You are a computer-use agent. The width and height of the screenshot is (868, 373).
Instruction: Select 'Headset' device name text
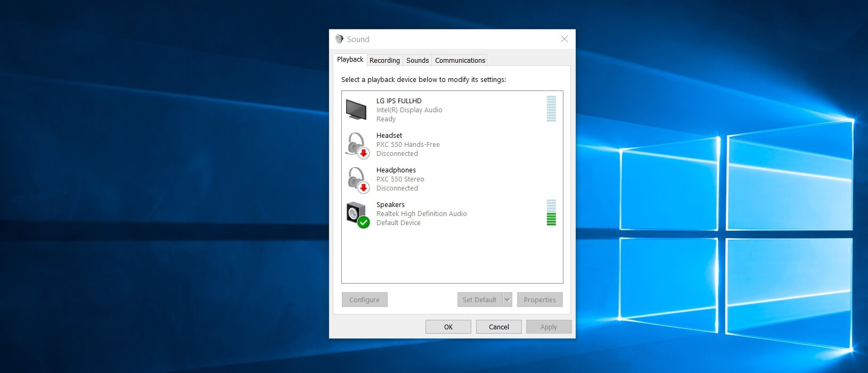coord(389,136)
